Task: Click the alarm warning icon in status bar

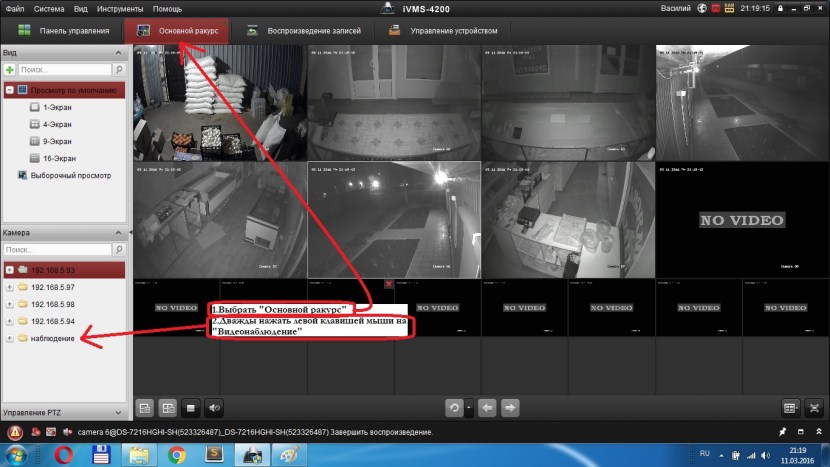Action: 15,432
